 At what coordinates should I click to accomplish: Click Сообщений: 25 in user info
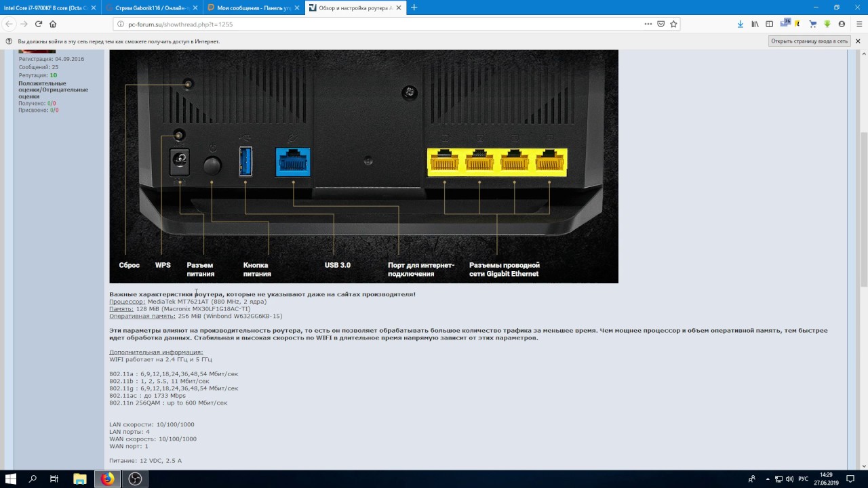tap(39, 67)
